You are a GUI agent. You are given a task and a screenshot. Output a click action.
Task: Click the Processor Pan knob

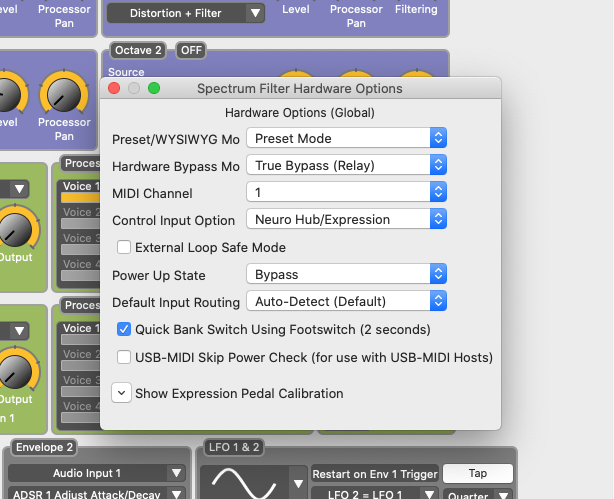64,94
